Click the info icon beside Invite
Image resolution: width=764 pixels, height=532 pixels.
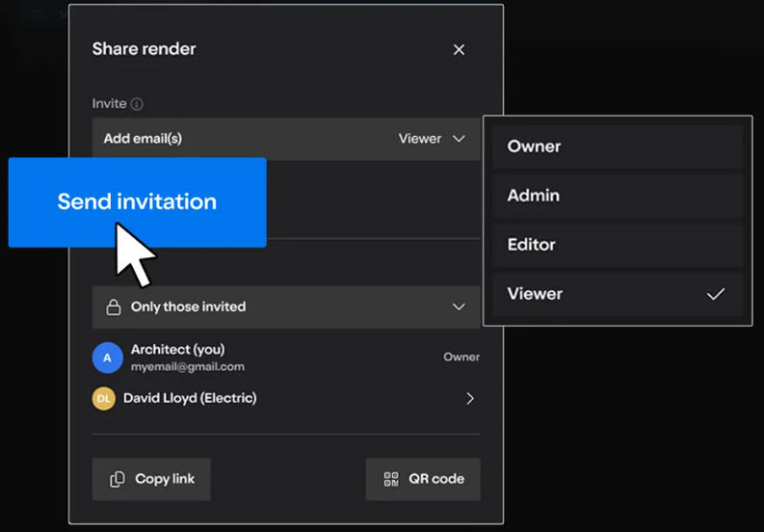click(x=137, y=104)
